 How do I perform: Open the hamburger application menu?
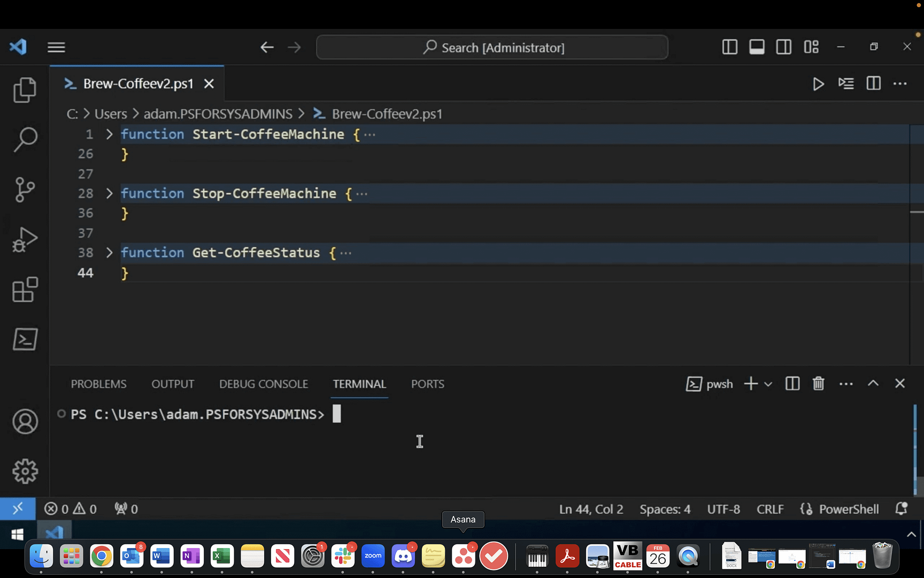56,47
